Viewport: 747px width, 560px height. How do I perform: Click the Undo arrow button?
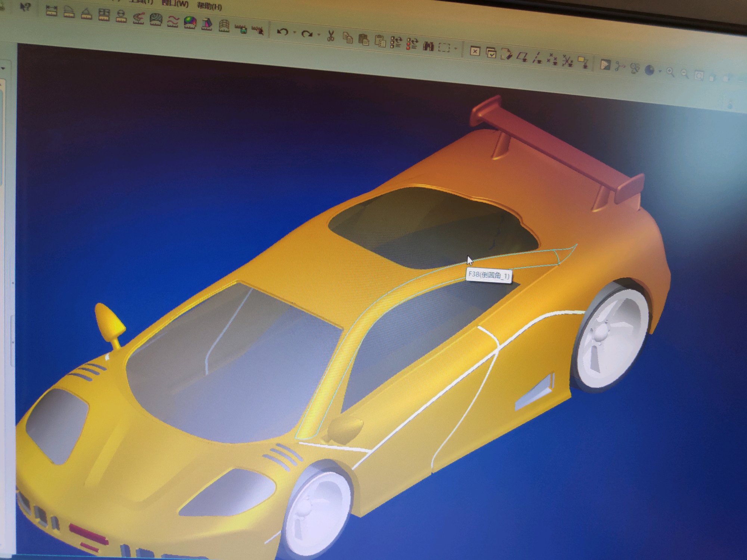coord(283,32)
